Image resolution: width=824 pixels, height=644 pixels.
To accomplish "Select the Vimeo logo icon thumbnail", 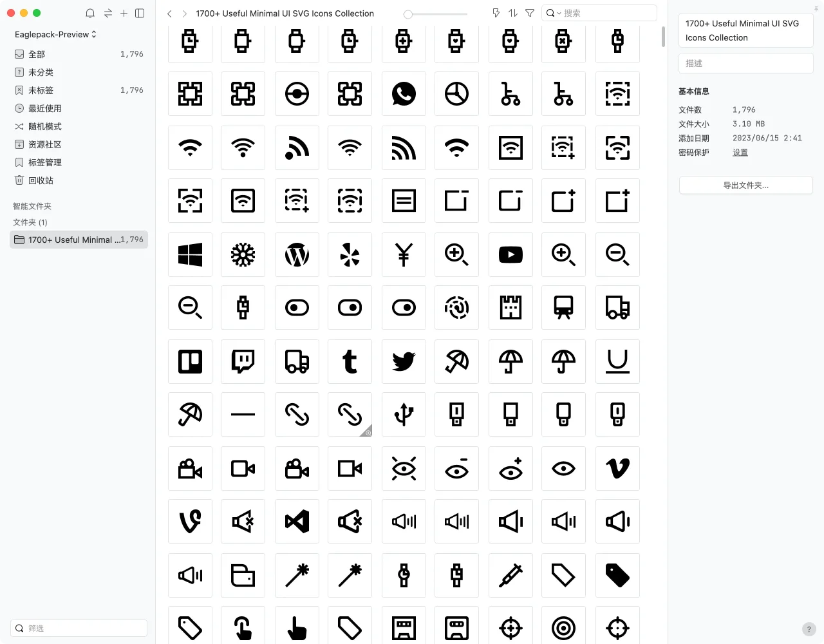I will click(x=617, y=469).
